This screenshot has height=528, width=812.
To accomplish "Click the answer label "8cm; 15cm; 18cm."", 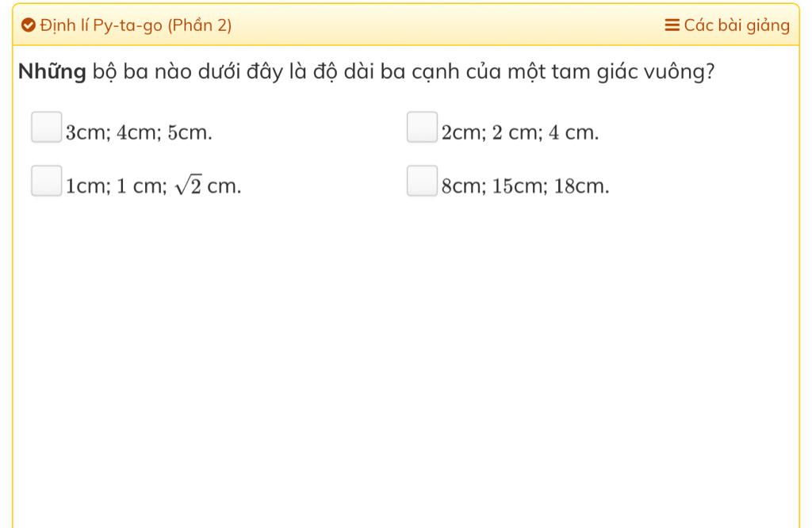I will (526, 186).
